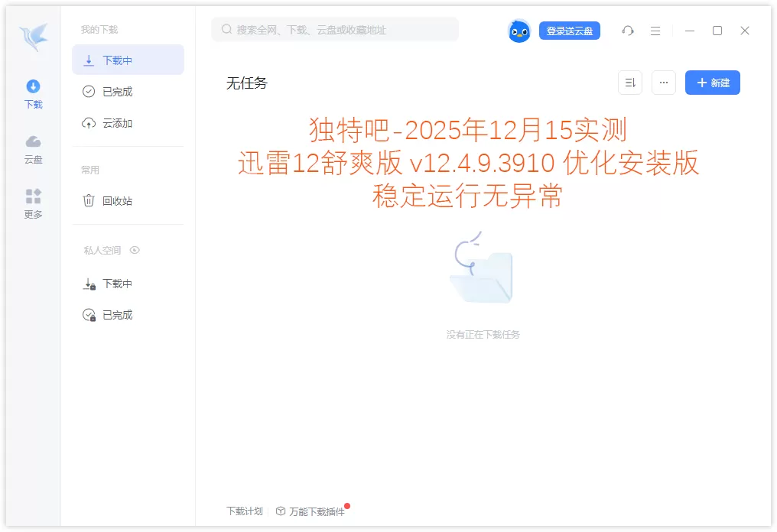The image size is (777, 532).
Task: Open the 下载 section in the sidebar
Action: click(33, 94)
